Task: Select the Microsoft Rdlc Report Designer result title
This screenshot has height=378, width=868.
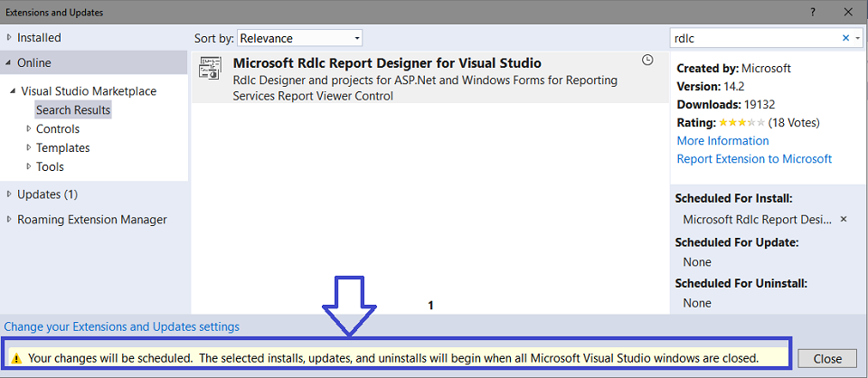Action: (388, 62)
